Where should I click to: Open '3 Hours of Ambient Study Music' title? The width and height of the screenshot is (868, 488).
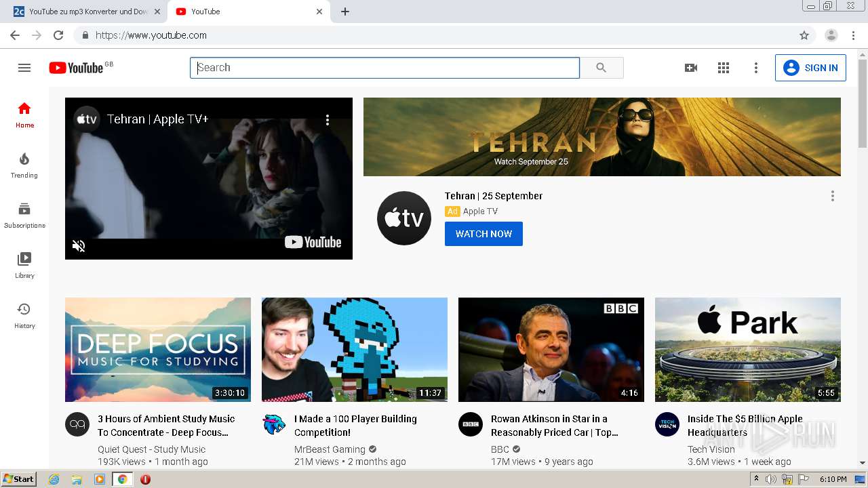(166, 426)
